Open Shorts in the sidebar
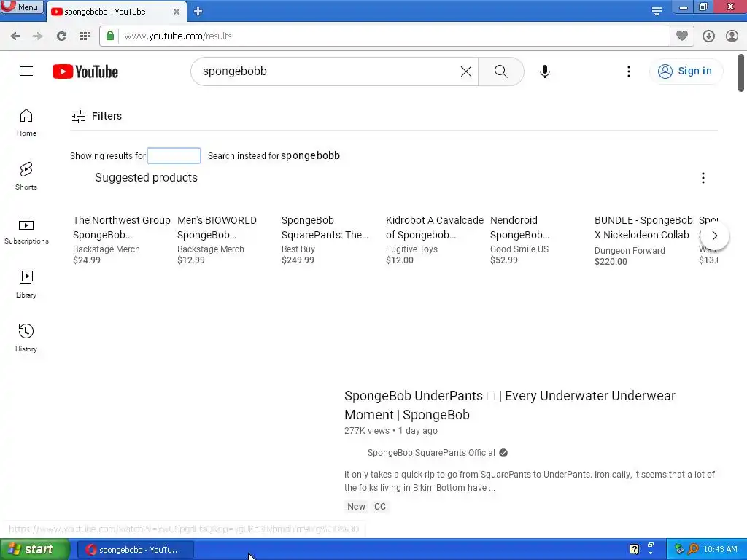 click(26, 176)
